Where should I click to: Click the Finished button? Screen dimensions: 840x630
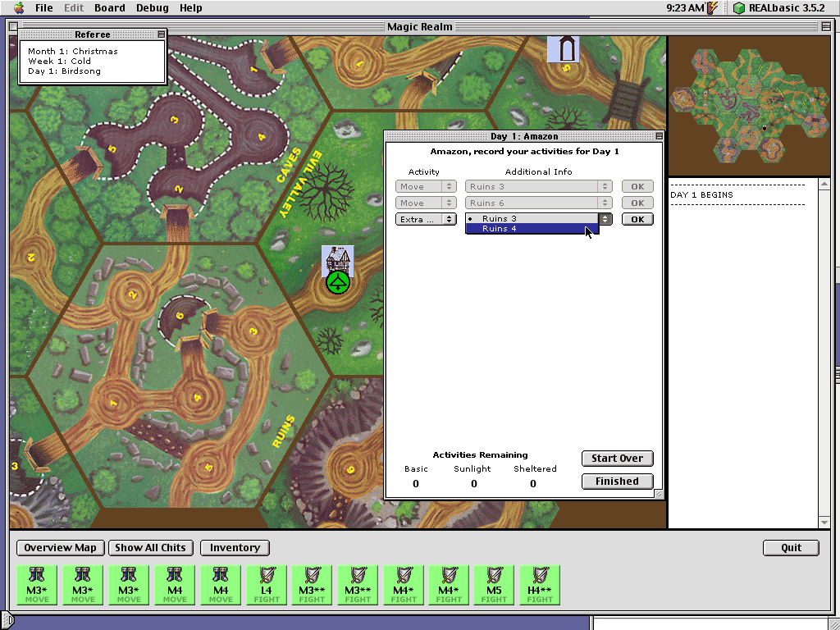pyautogui.click(x=617, y=482)
